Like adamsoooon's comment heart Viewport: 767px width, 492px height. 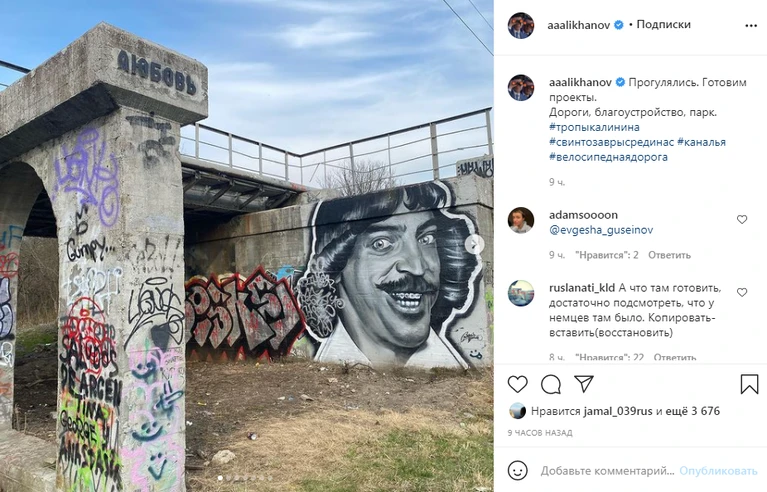pyautogui.click(x=742, y=220)
